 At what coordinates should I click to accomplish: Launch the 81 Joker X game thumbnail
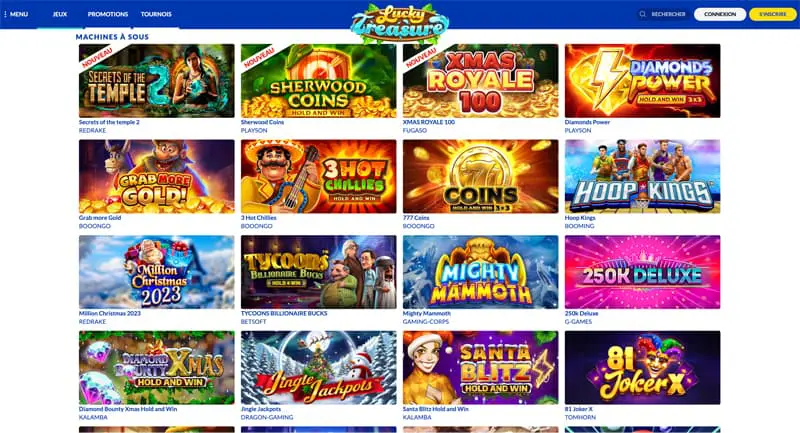click(x=642, y=368)
